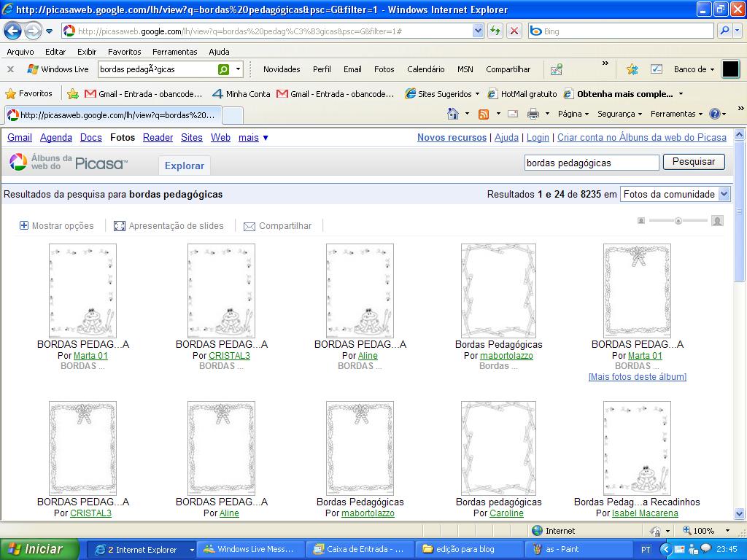Image resolution: width=747 pixels, height=560 pixels.
Task: Stop loading with the red X icon
Action: [x=514, y=31]
